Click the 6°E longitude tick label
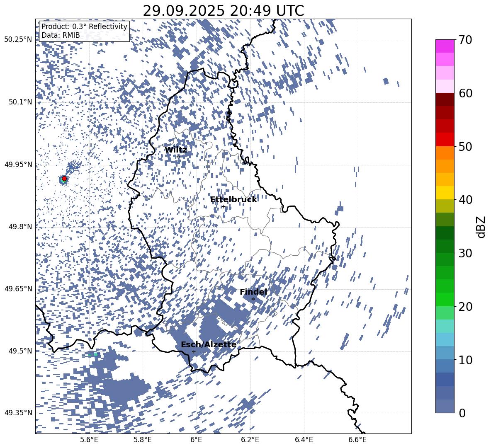 coord(196,440)
